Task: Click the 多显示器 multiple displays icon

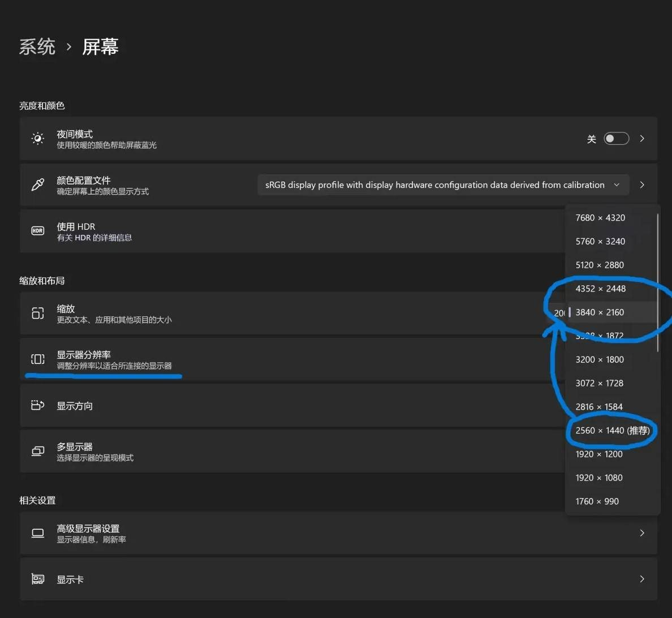Action: (37, 451)
